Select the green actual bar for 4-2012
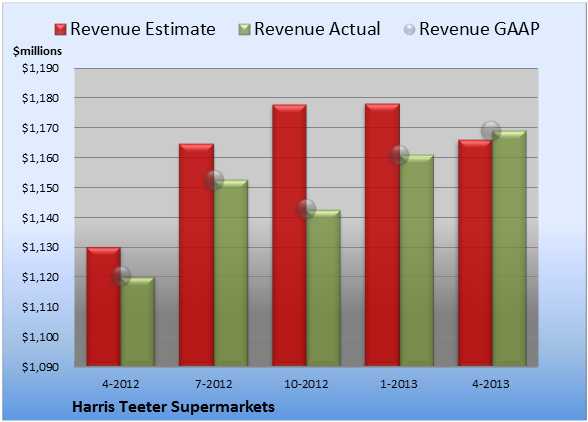The height and width of the screenshot is (422, 588). point(137,321)
